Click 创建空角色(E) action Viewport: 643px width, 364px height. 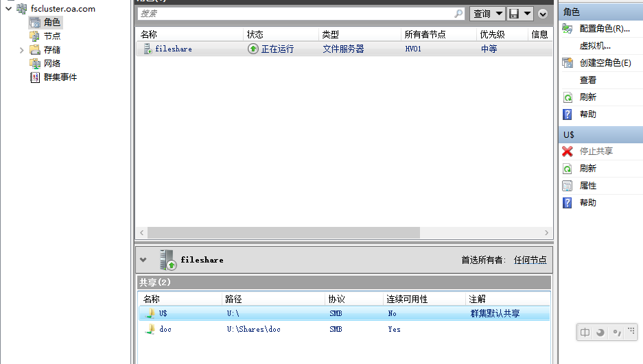tap(605, 62)
